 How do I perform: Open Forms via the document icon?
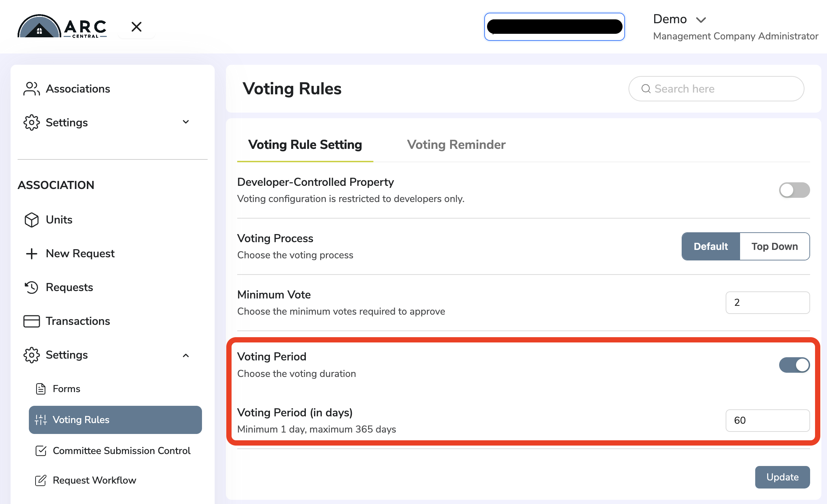pos(41,389)
